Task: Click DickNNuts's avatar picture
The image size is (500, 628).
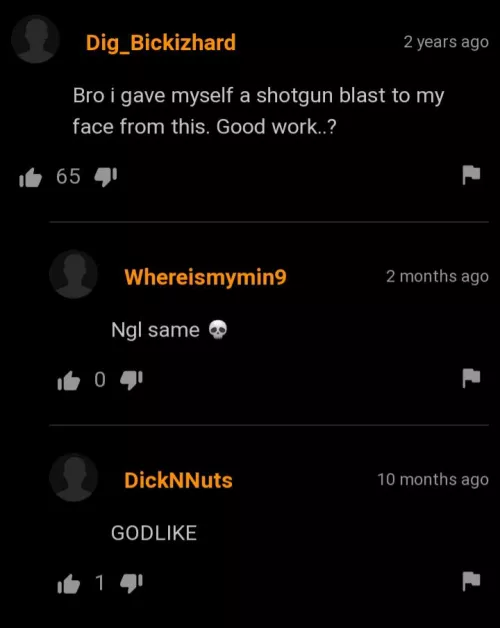Action: pos(73,477)
